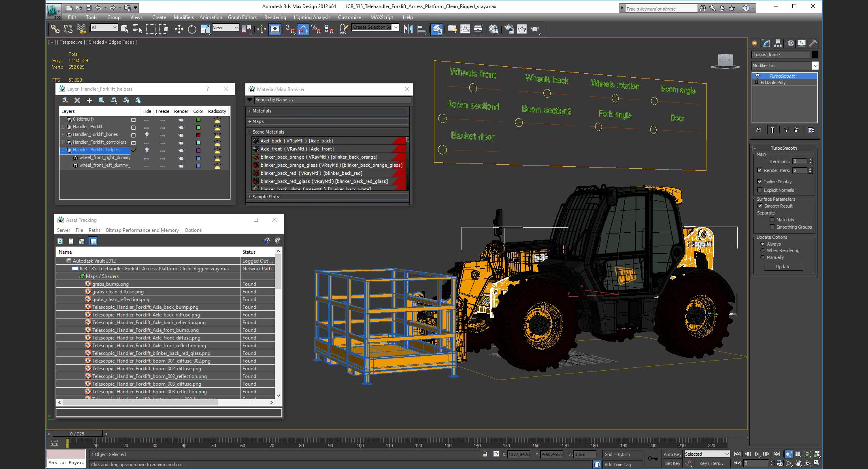This screenshot has height=469, width=868.
Task: Click the Play Animation button
Action: click(x=757, y=454)
